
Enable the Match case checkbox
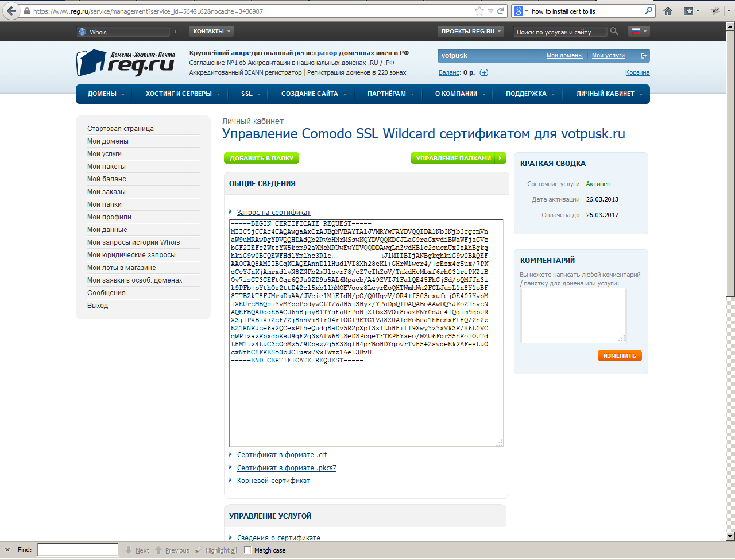pos(248,550)
